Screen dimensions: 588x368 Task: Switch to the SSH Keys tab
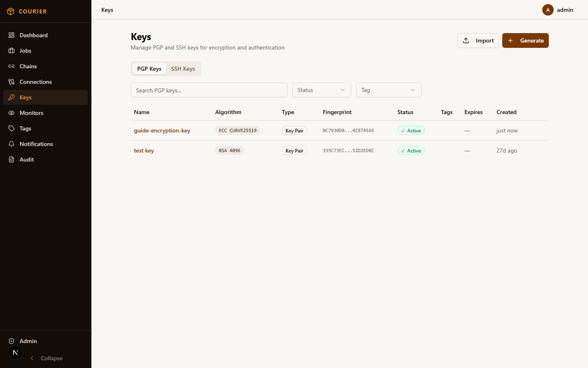183,69
